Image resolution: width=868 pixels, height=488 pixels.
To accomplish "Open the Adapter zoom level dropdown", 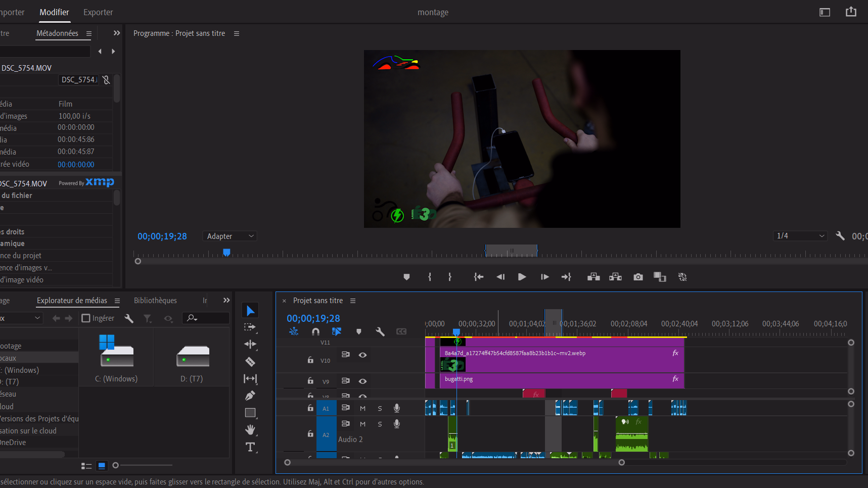I will 230,236.
